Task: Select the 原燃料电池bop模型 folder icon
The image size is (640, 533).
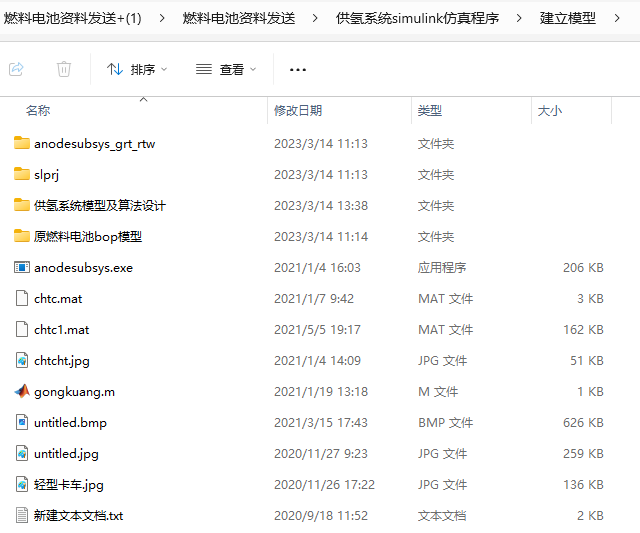Action: tap(22, 236)
